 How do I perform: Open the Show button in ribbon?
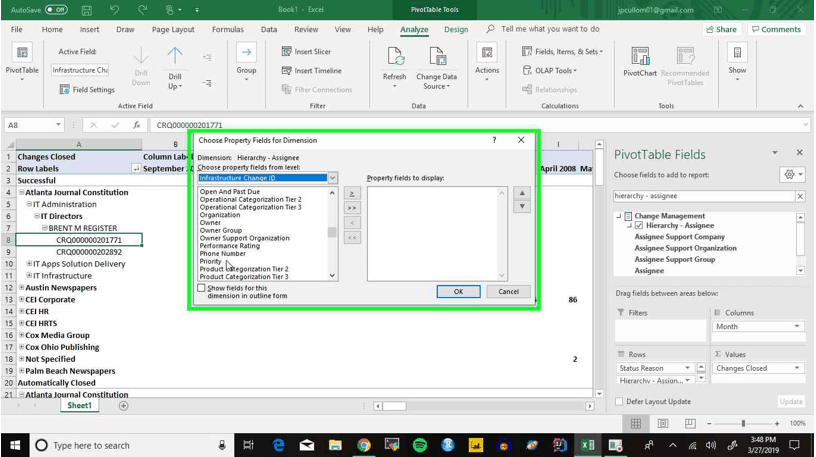[x=737, y=62]
